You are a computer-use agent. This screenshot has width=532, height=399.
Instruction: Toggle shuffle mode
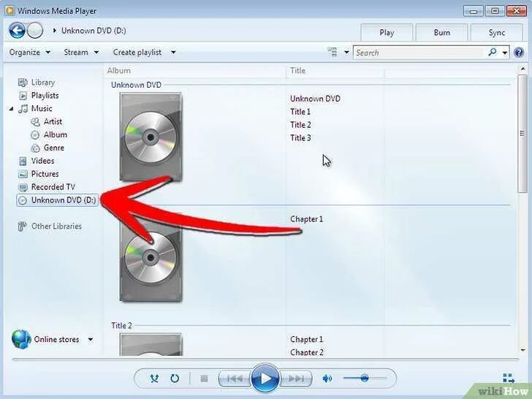click(155, 379)
